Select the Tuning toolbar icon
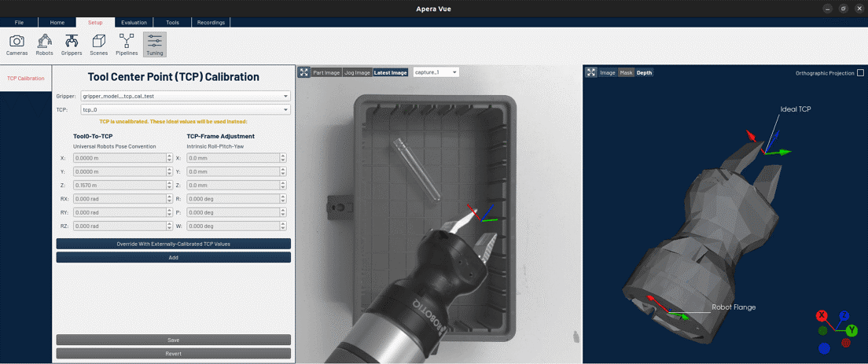This screenshot has width=868, height=364. [154, 44]
